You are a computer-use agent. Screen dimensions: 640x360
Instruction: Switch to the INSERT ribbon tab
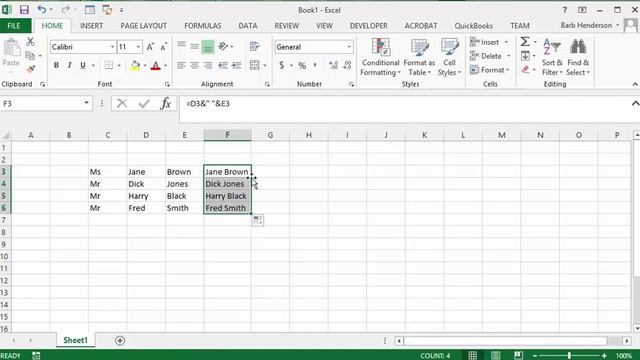tap(91, 26)
